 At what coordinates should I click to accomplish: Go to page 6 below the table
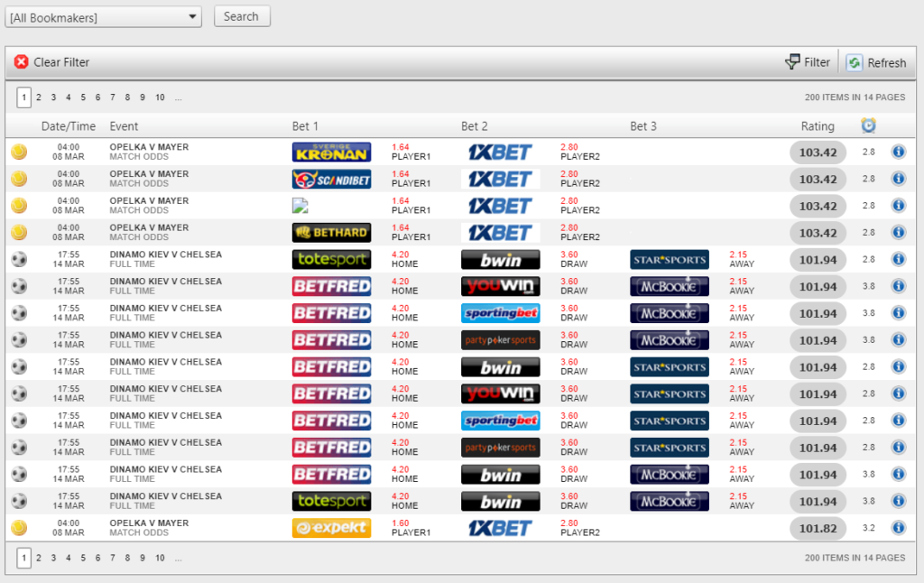97,558
